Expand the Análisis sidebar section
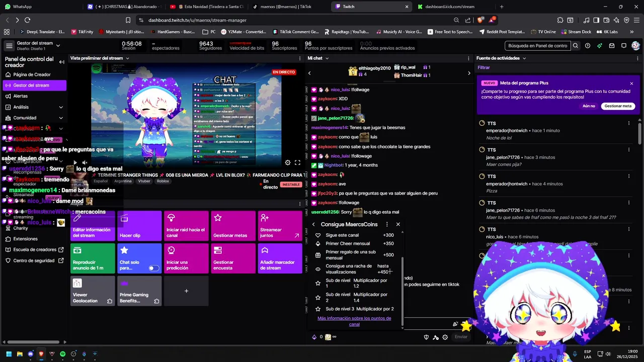The width and height of the screenshot is (644, 362). pyautogui.click(x=61, y=107)
